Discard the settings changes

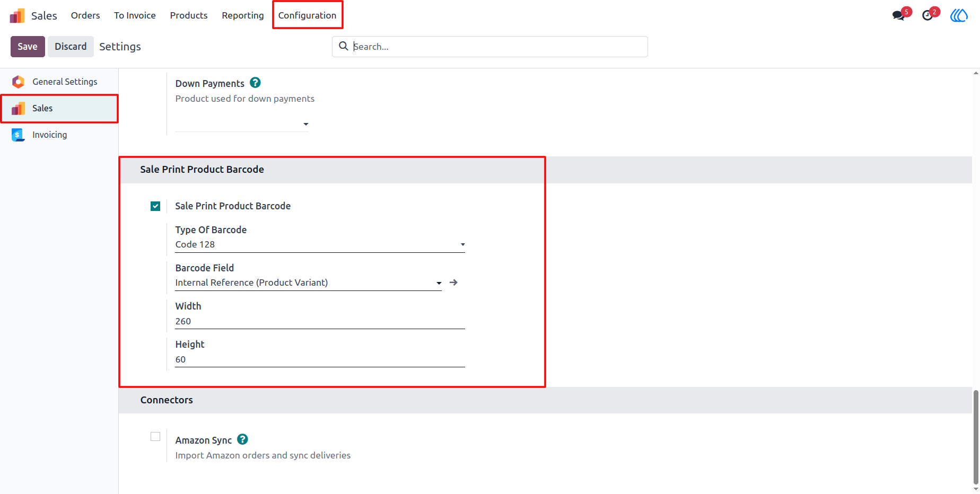pyautogui.click(x=71, y=47)
